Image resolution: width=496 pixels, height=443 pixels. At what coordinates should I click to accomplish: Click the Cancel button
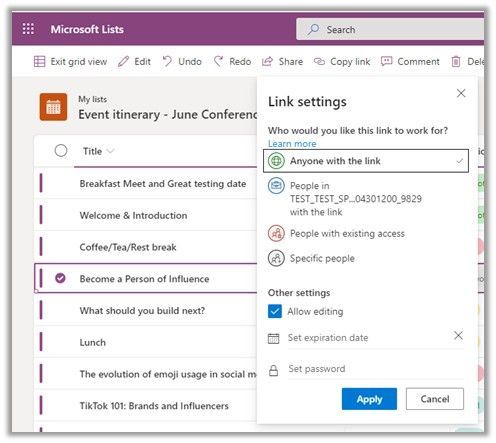point(435,399)
